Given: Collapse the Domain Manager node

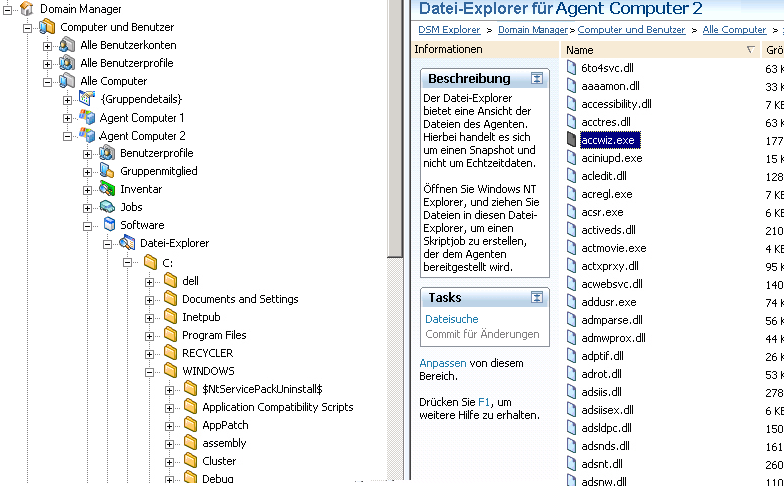Looking at the screenshot, I should [x=8, y=9].
